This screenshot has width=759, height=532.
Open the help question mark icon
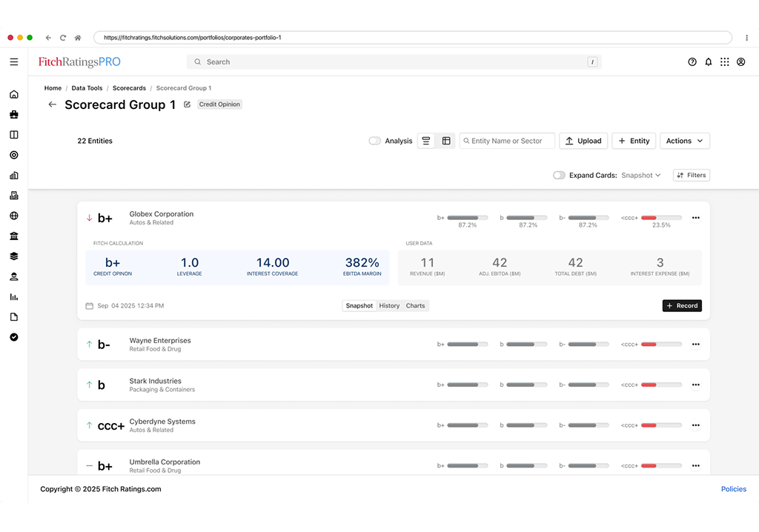[x=692, y=62]
